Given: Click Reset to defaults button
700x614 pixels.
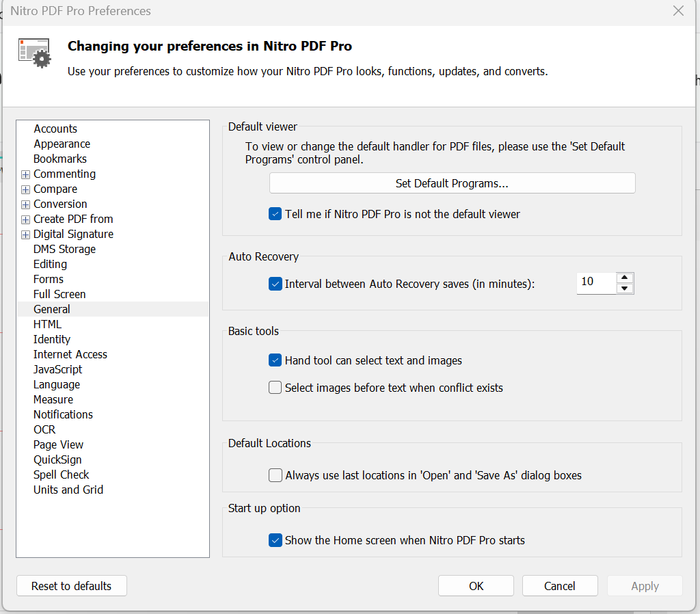Looking at the screenshot, I should point(71,586).
